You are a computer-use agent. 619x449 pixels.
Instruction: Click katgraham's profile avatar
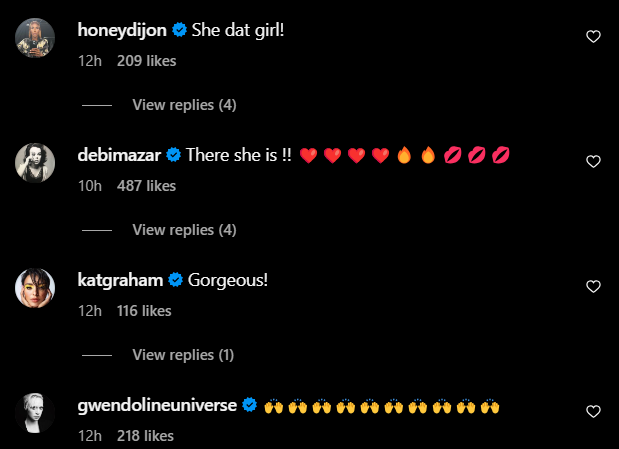tap(35, 287)
